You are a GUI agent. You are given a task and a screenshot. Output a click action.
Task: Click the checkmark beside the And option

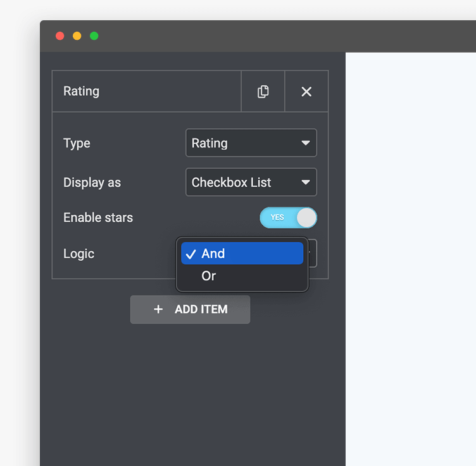pyautogui.click(x=191, y=254)
